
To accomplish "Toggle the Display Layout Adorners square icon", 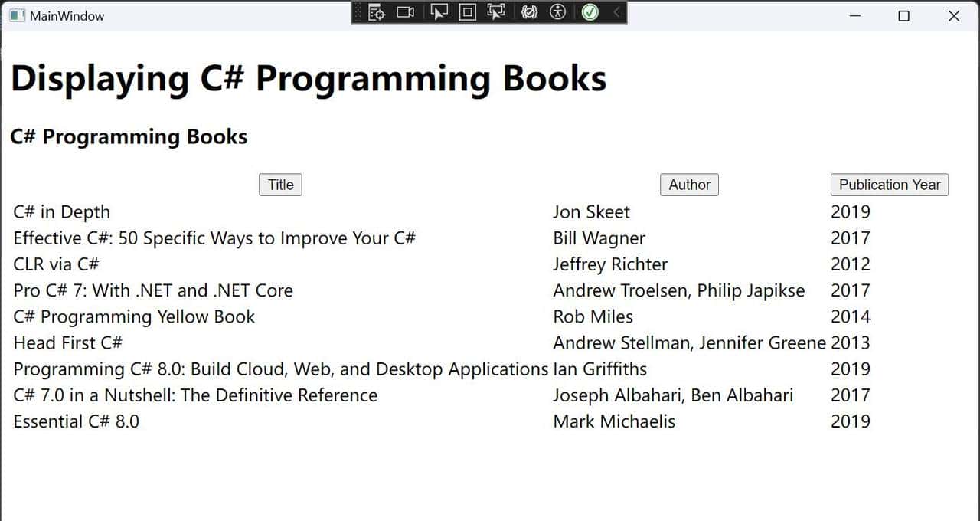I will click(x=467, y=12).
